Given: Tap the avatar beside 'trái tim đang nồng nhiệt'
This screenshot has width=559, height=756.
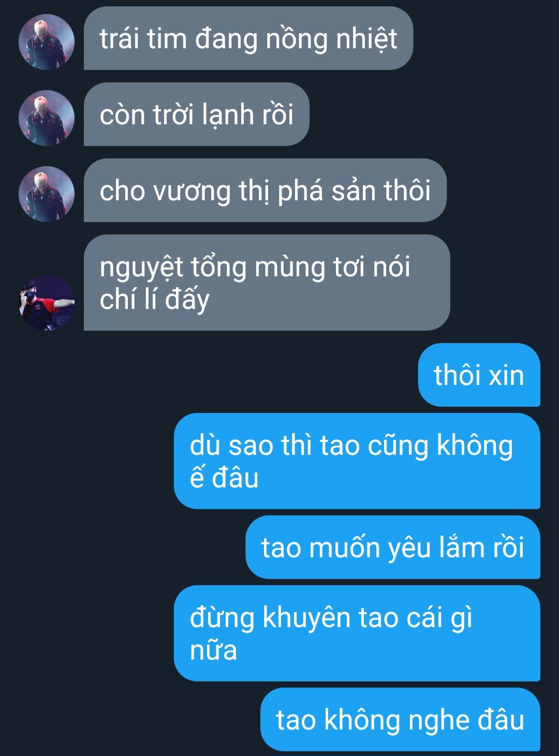Looking at the screenshot, I should point(47,42).
